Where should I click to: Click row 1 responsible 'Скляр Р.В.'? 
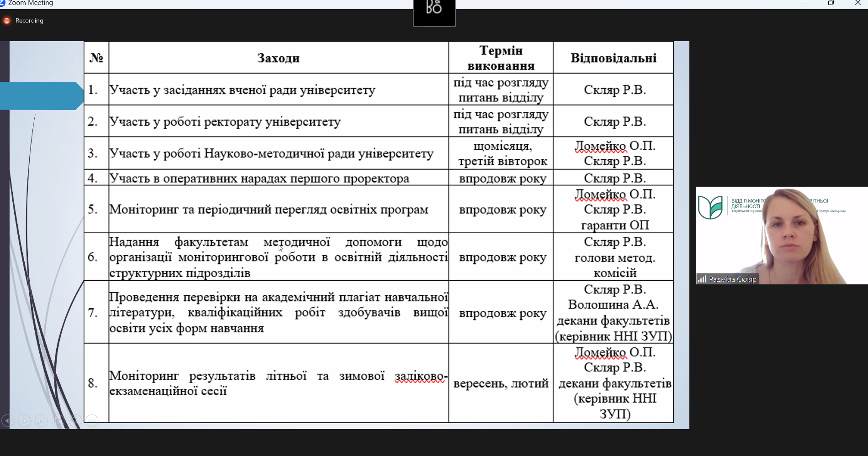(615, 90)
